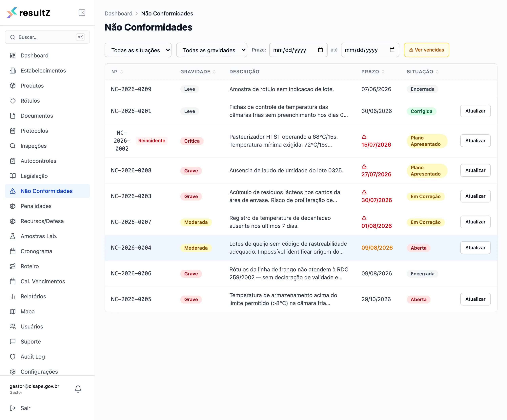Click the Configurações gear icon
This screenshot has height=420, width=507.
[12, 372]
